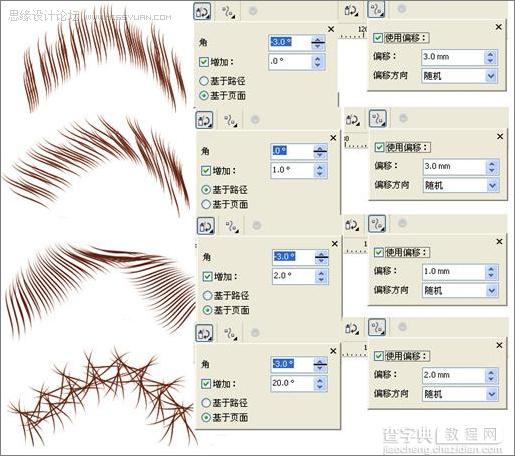Click greyed circle icon above increment 1.0° panel
The width and height of the screenshot is (515, 456).
[x=255, y=120]
